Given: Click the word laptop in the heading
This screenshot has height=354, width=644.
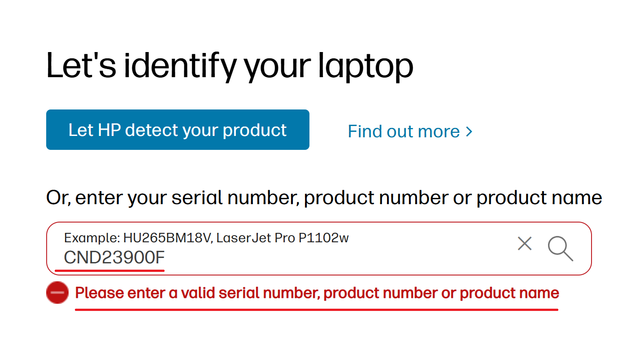Looking at the screenshot, I should (366, 66).
